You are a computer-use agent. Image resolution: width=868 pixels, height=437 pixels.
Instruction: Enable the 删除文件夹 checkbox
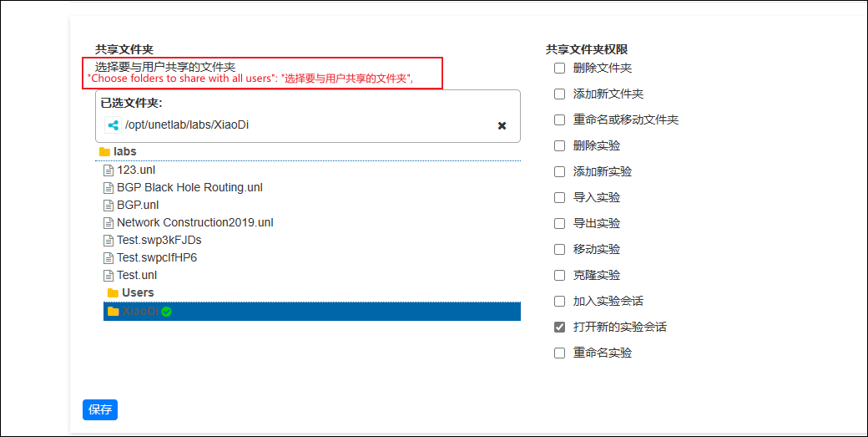[560, 69]
